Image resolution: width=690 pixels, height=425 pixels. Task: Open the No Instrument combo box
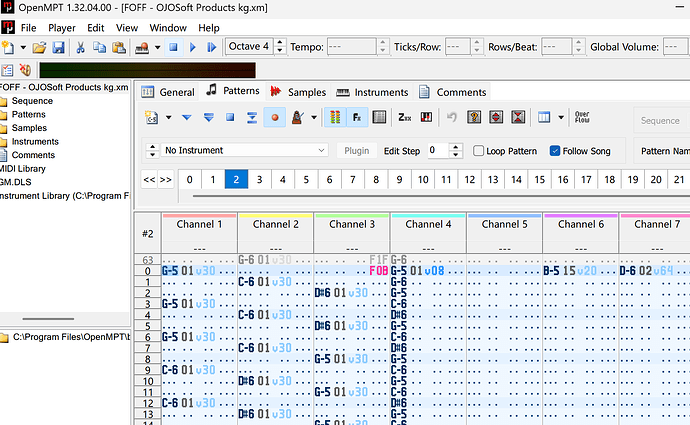coord(244,150)
